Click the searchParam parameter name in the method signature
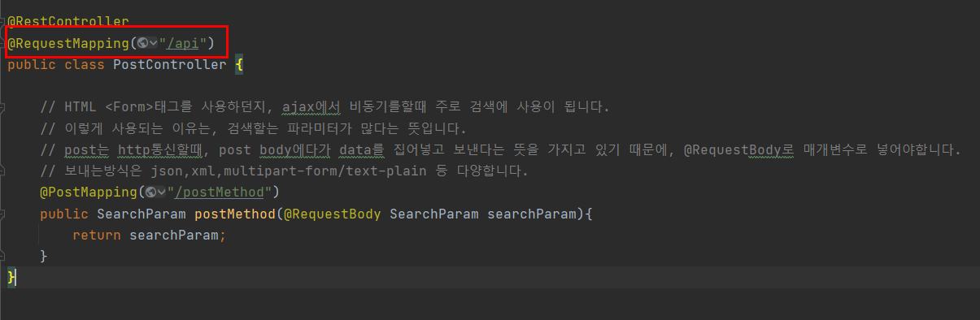 click(x=532, y=214)
